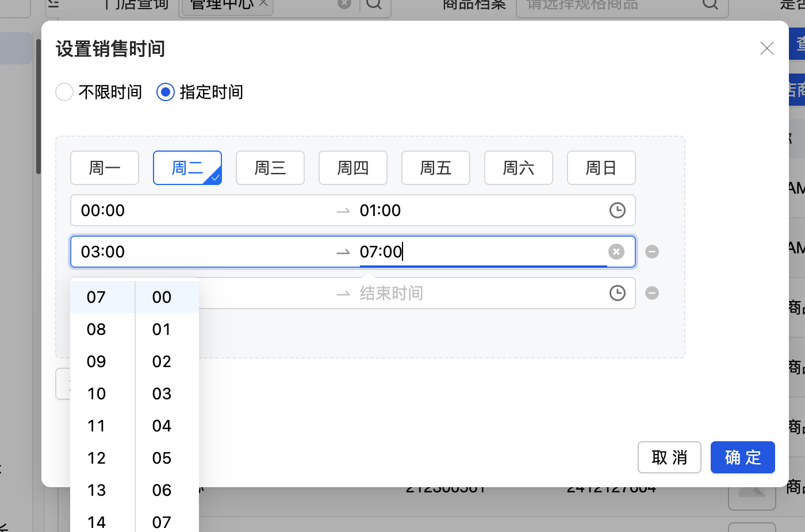805x532 pixels.
Task: Remove the empty third time row
Action: coord(651,293)
